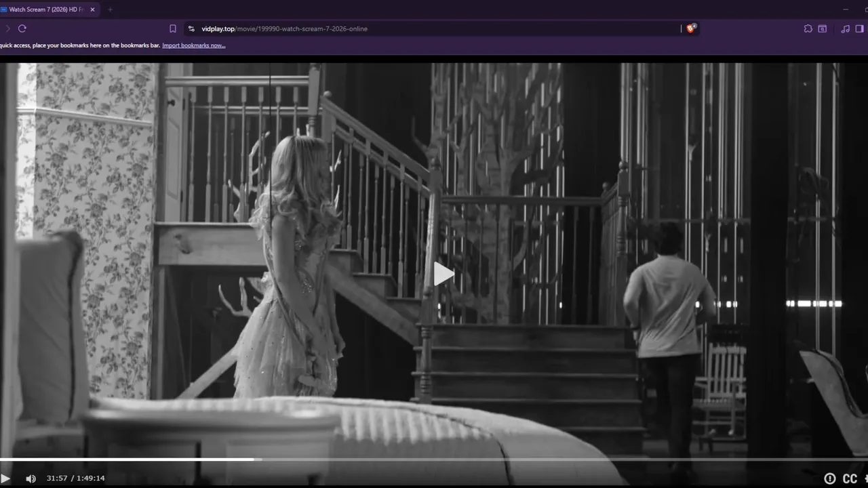The image size is (868, 488).
Task: Mute the video with the speaker icon
Action: click(31, 479)
